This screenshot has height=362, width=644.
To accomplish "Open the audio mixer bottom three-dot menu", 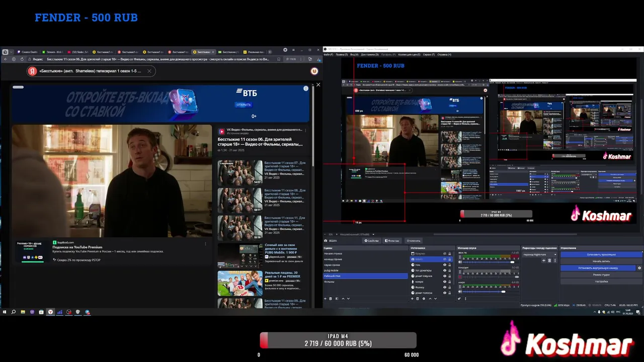I will [x=465, y=299].
